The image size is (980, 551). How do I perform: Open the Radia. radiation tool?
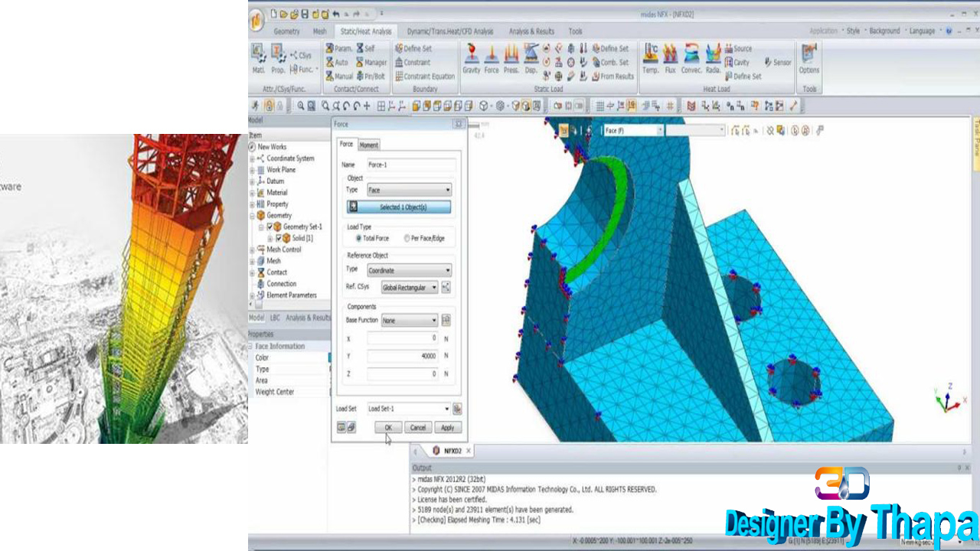[x=713, y=60]
